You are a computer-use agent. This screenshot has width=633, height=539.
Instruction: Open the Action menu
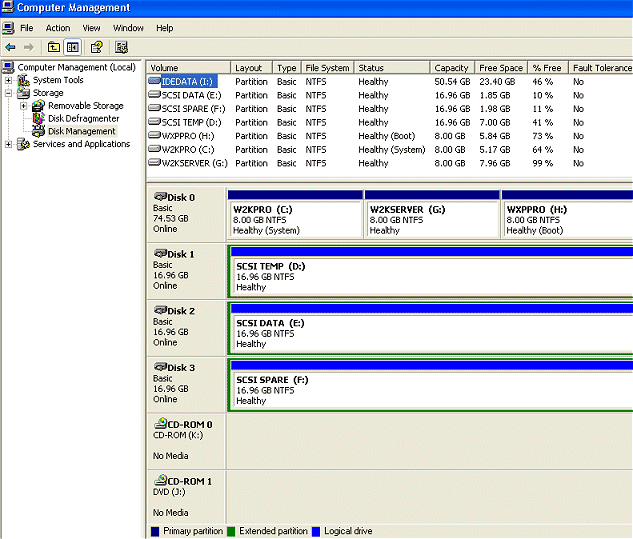click(x=58, y=28)
